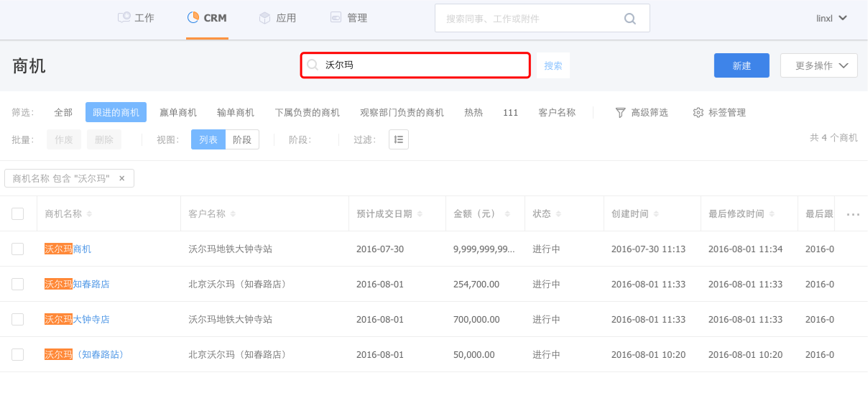Viewport: 868px width, 411px height.
Task: Open the 管理 tab
Action: 348,18
